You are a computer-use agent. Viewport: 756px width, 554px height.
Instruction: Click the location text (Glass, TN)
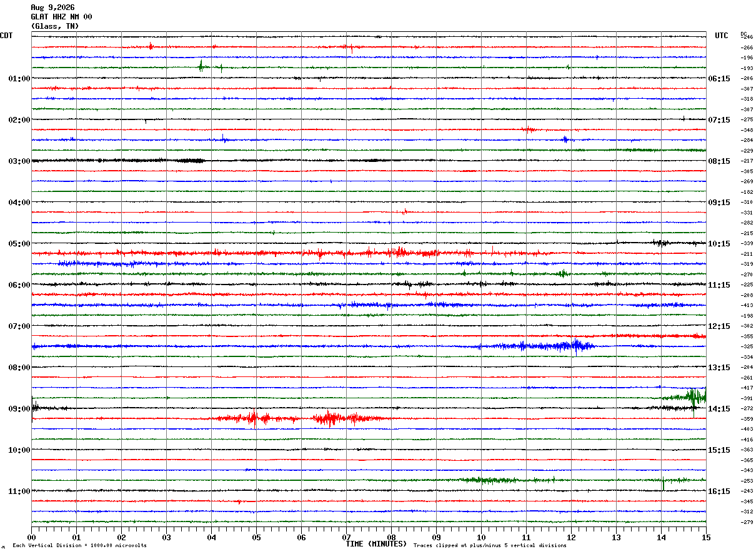54,26
